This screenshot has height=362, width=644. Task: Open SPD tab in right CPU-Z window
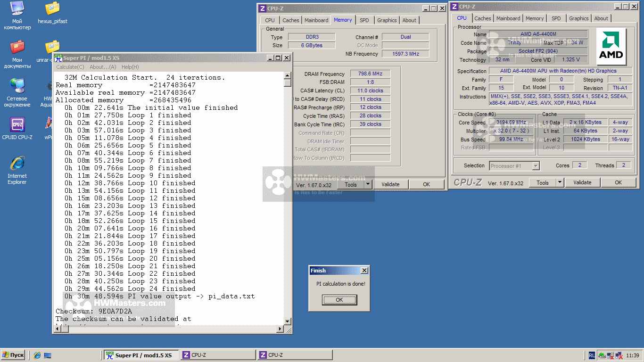556,18
